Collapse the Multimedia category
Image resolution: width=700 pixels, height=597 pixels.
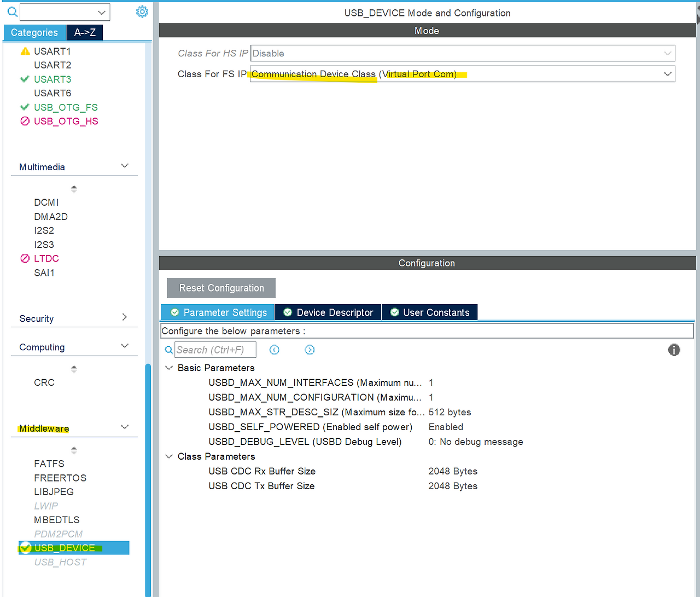tap(125, 165)
